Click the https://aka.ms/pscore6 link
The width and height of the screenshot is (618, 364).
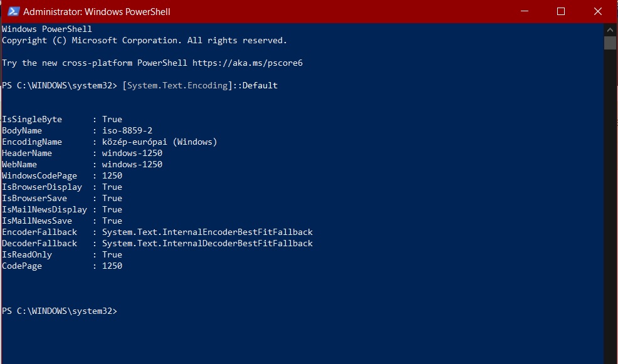pos(248,63)
